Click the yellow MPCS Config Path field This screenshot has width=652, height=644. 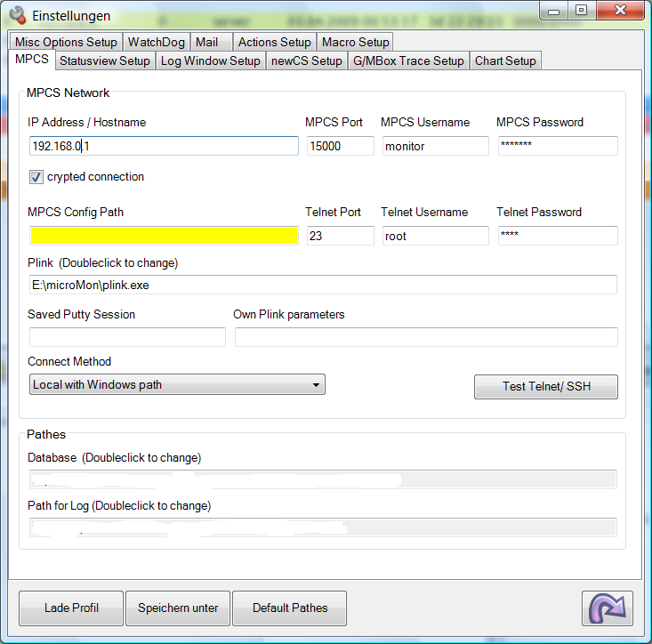pyautogui.click(x=164, y=236)
